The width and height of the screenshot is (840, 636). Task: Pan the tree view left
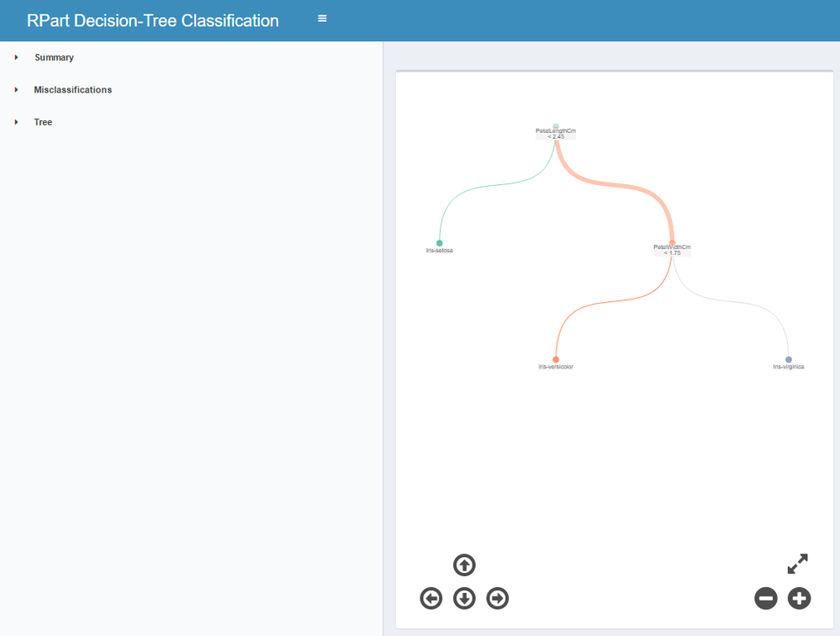tap(431, 598)
